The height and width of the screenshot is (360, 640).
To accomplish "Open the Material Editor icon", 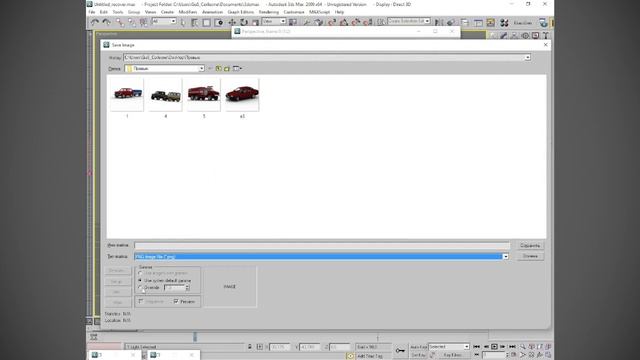I will coord(504,22).
